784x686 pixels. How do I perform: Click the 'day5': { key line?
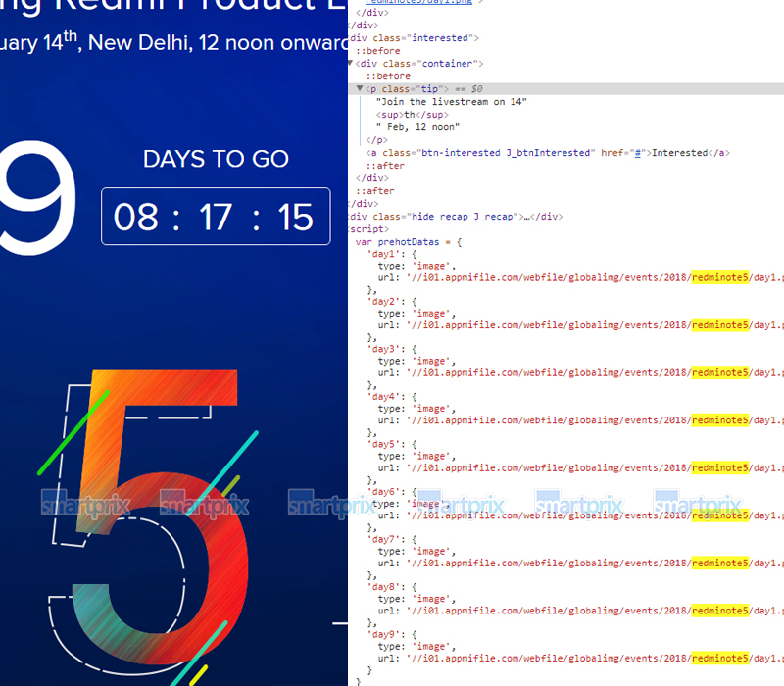(x=393, y=444)
